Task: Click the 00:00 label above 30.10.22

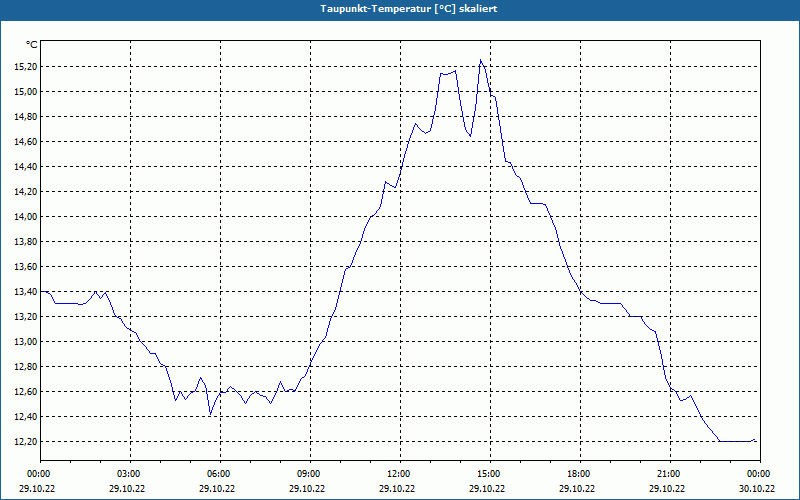Action: point(760,474)
